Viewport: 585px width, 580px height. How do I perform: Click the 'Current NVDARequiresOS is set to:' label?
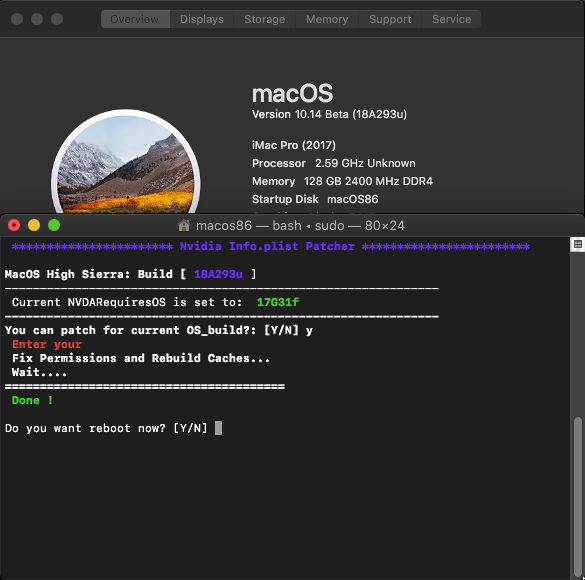[x=127, y=302]
